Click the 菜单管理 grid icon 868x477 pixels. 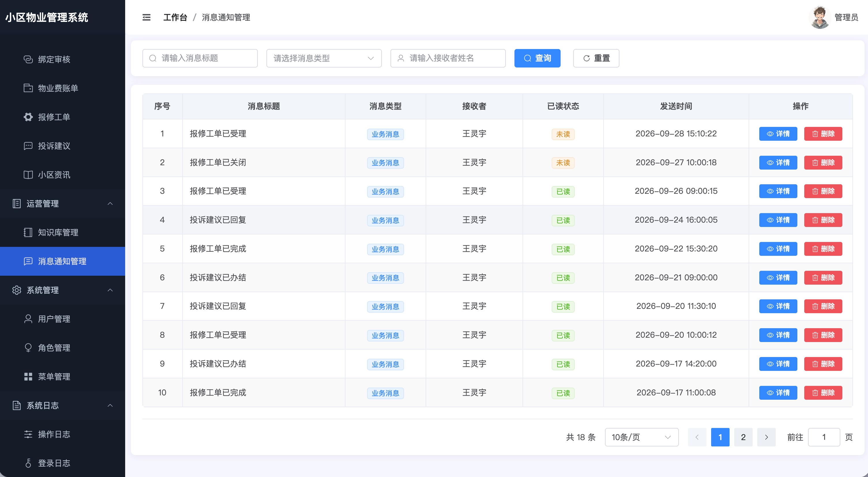(x=28, y=377)
